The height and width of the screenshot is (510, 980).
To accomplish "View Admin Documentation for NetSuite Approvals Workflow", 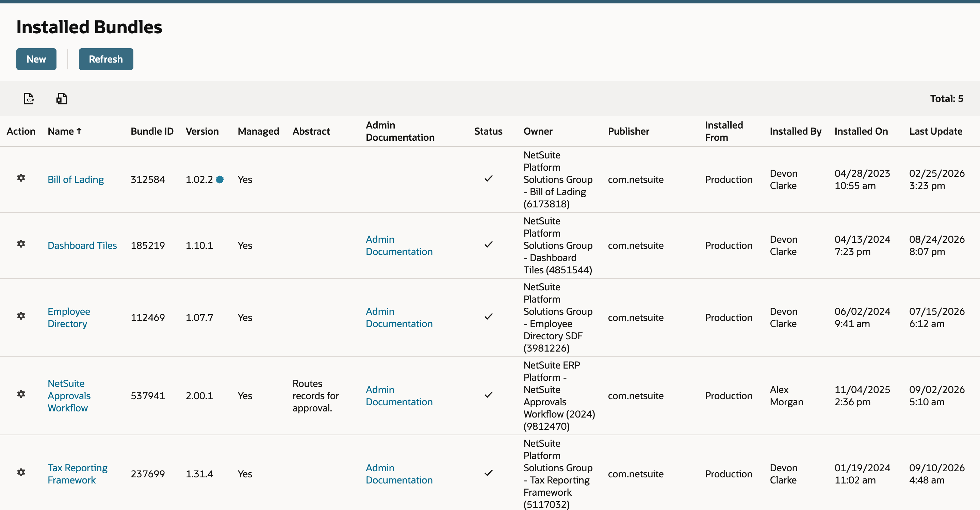I will [399, 396].
